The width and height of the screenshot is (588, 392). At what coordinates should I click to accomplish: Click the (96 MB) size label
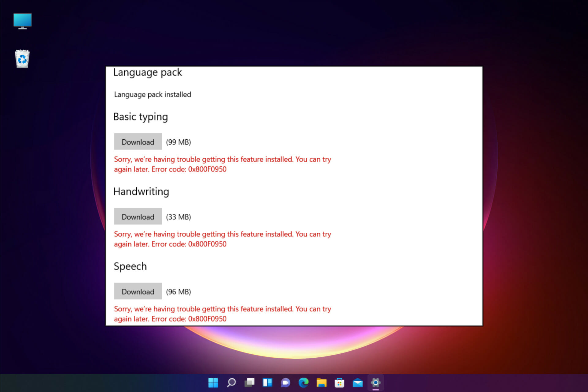click(x=179, y=291)
